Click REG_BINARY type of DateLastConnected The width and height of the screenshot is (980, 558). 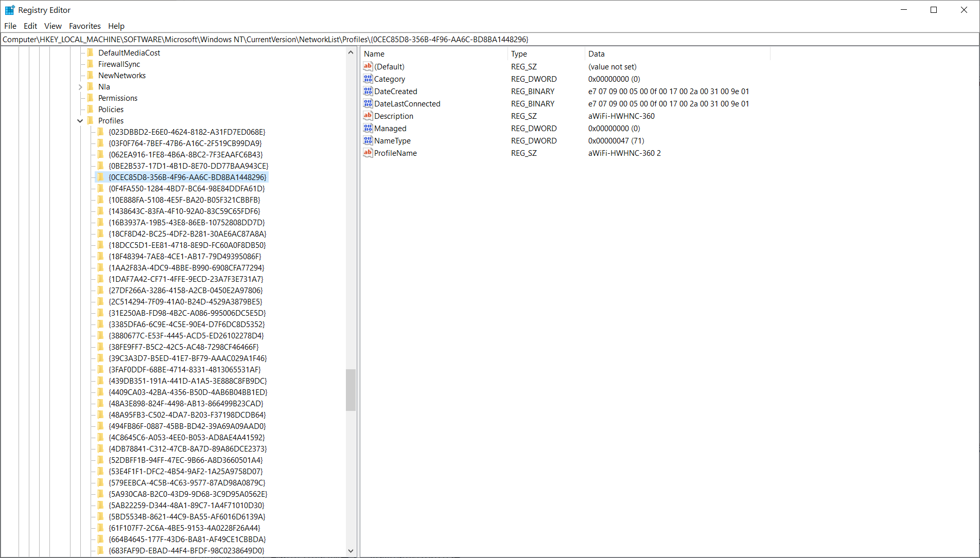[533, 103]
